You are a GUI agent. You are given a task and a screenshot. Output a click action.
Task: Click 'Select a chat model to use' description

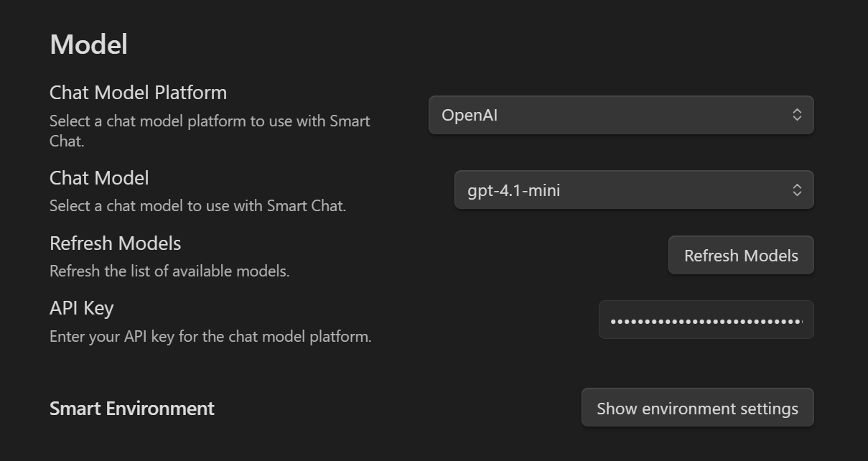(197, 206)
